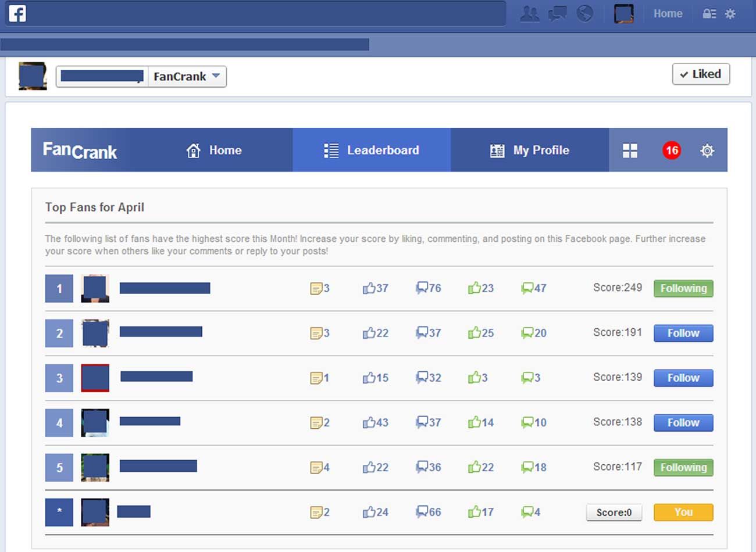Open rank 1 fan's avatar

tap(95, 288)
